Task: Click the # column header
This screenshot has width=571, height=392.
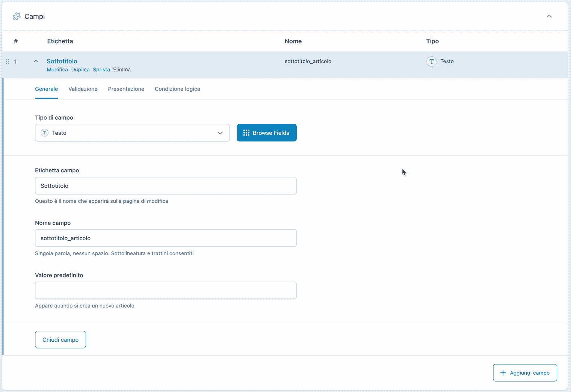Action: tap(16, 41)
